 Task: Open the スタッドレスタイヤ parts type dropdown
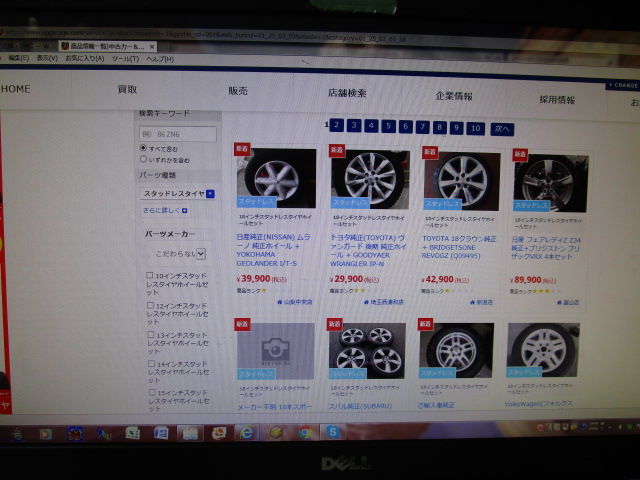(178, 193)
